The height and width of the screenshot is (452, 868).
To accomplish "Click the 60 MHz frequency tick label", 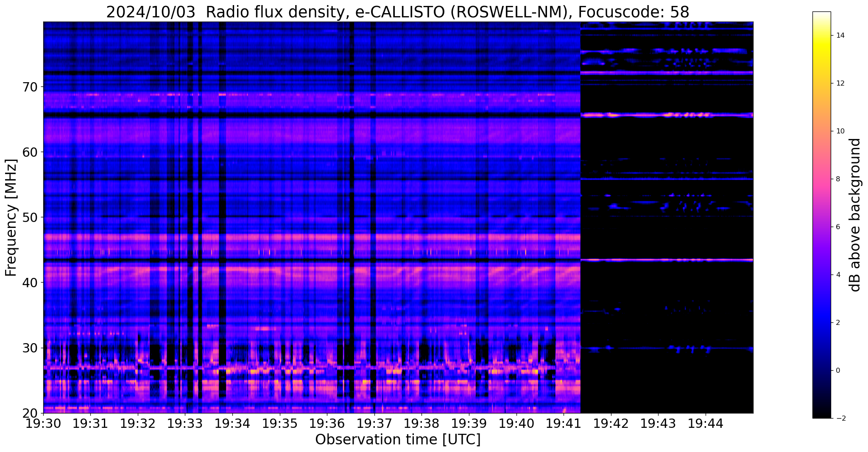I will (x=30, y=152).
